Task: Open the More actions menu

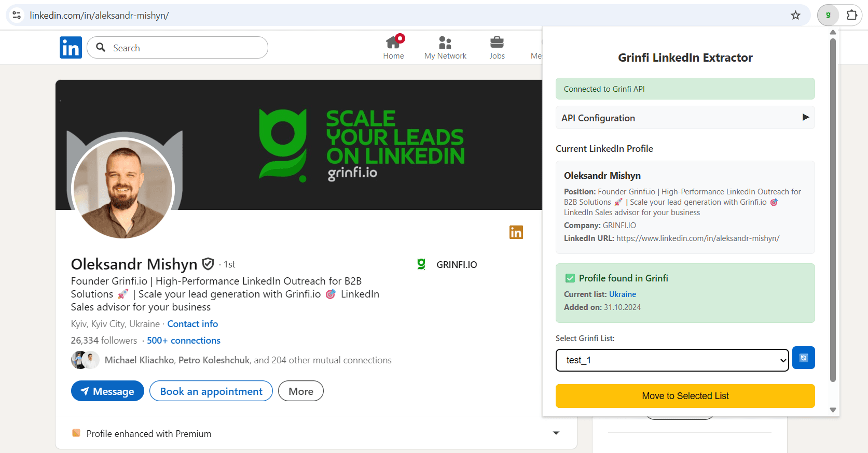Action: [x=301, y=391]
